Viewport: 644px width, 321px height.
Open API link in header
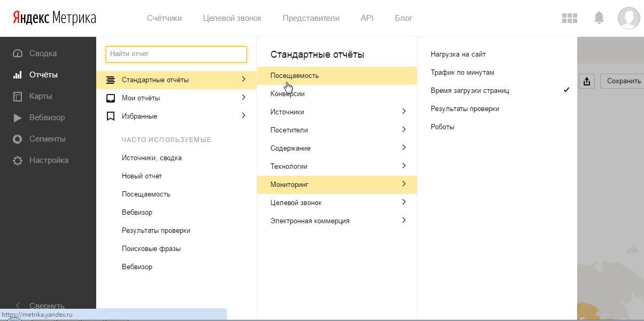367,18
